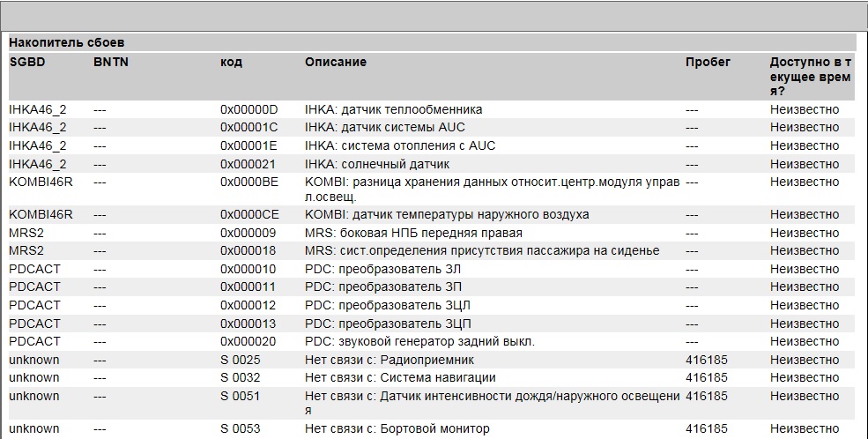
Task: Select PDC: звуковой генератор задний выкл. entry
Action: click(x=419, y=341)
